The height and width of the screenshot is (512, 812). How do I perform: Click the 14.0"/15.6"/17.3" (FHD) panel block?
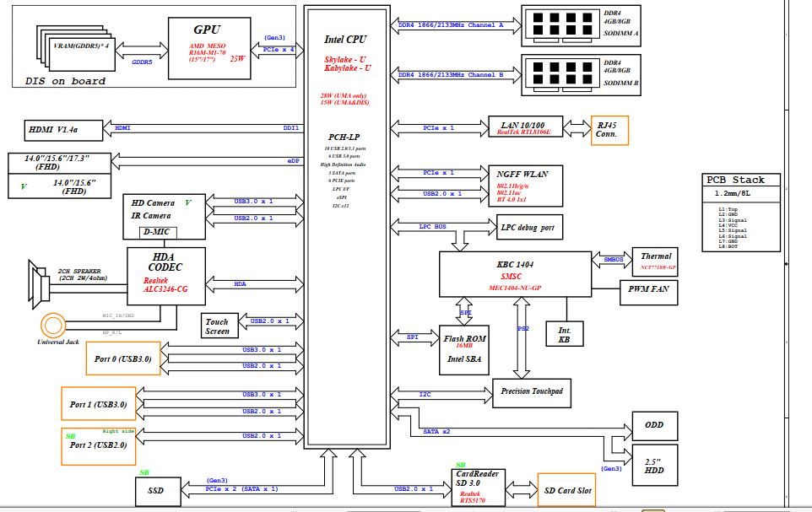[x=60, y=163]
